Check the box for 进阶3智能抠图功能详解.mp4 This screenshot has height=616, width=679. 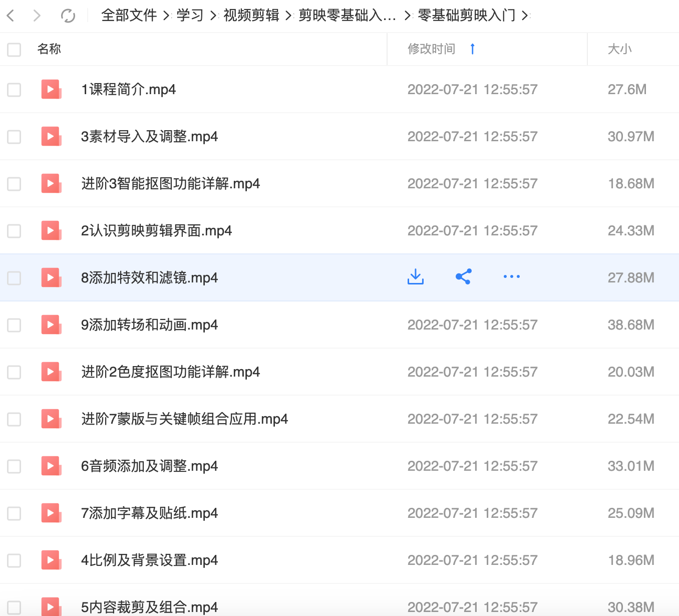coord(14,184)
